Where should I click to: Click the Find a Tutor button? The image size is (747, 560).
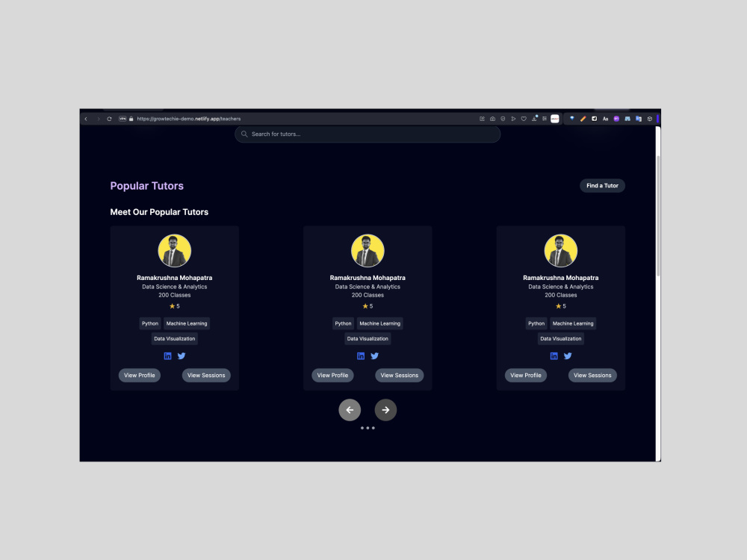pyautogui.click(x=602, y=186)
